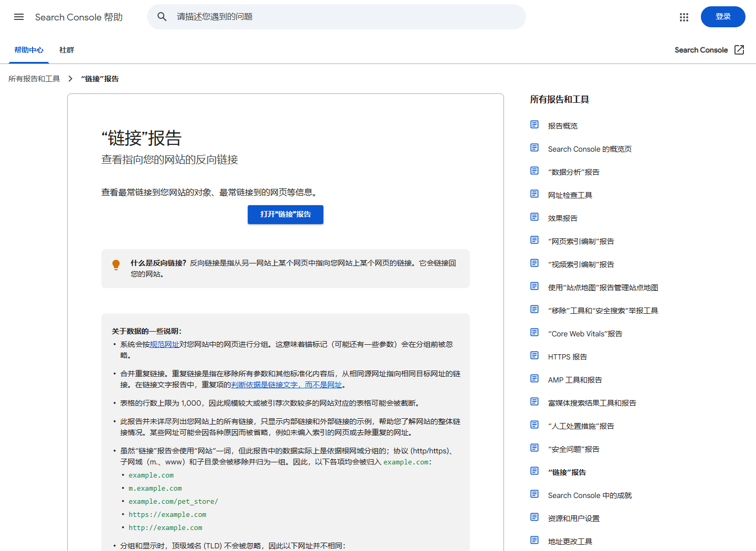Click the document icon beside "安全问题"报告
The image size is (756, 551).
point(534,448)
